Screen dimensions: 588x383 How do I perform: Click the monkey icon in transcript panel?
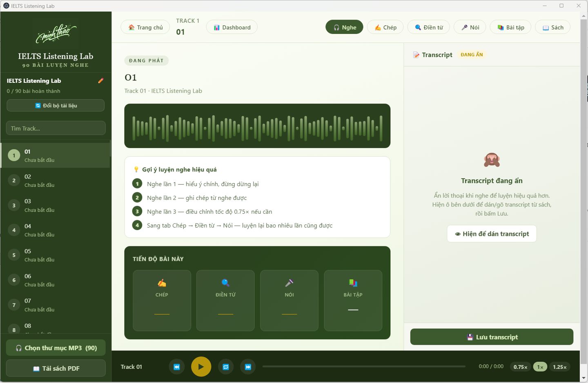click(492, 160)
